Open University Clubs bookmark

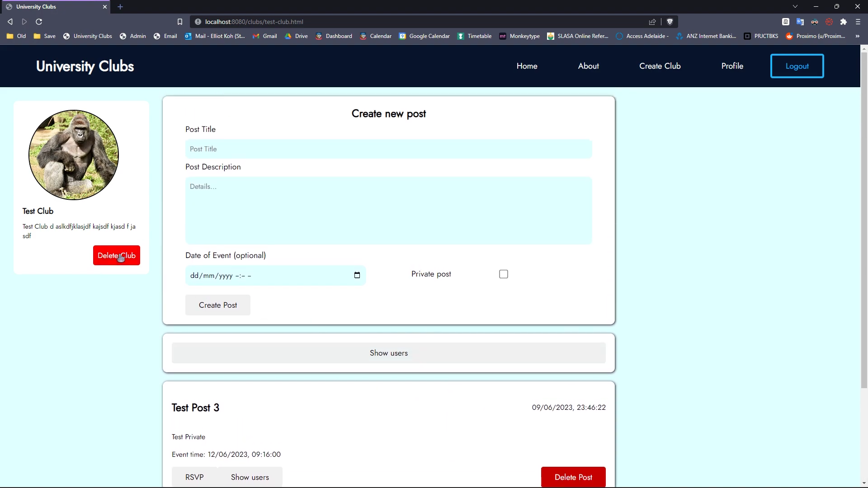87,36
